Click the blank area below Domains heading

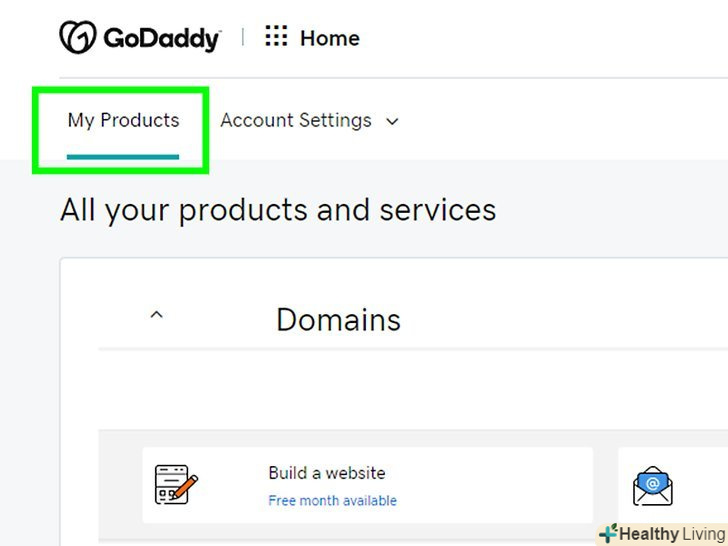(400, 390)
